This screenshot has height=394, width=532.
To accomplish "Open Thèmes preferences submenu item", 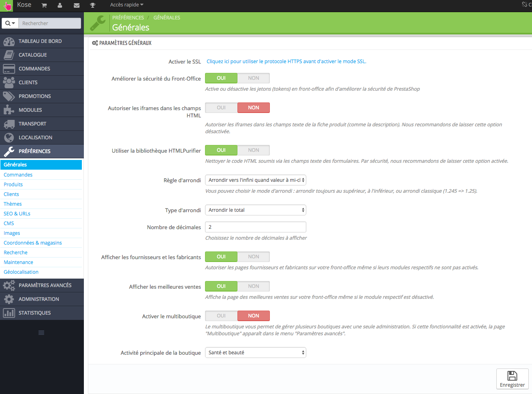I will [x=13, y=204].
